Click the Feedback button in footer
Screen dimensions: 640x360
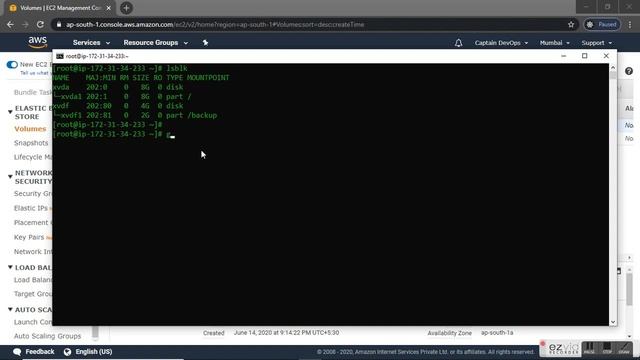coord(34,351)
